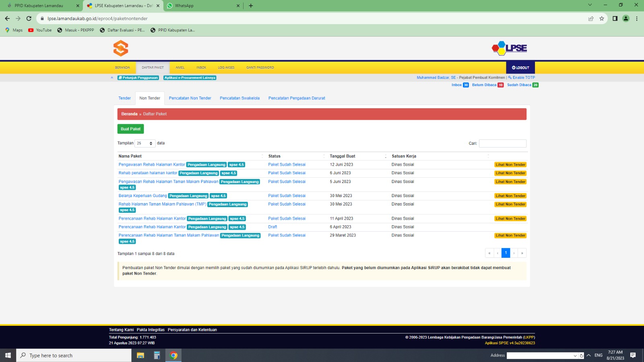
Task: Click the LPSE logo in header
Action: (510, 48)
